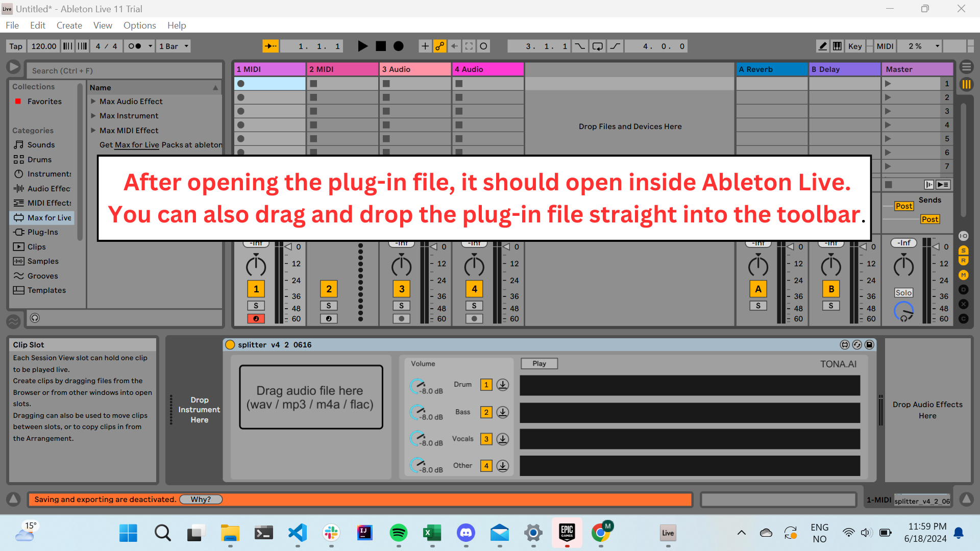Screen dimensions: 980x551
Task: Open the Help menu
Action: coord(177,25)
